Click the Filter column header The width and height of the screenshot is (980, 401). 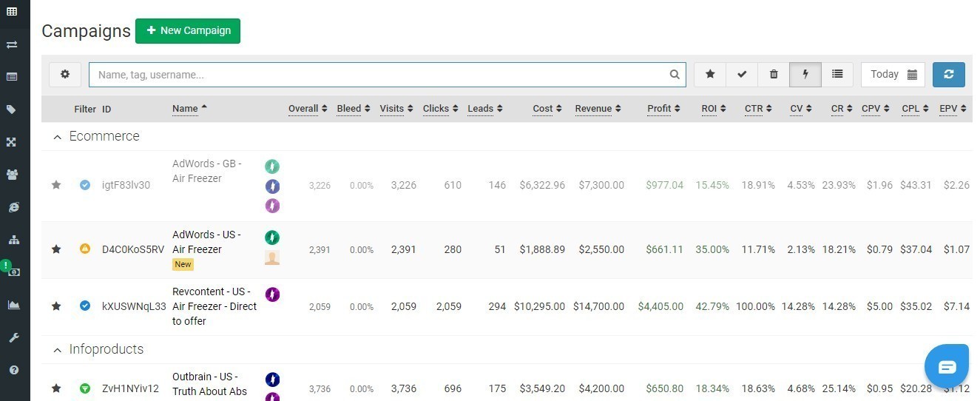[85, 109]
